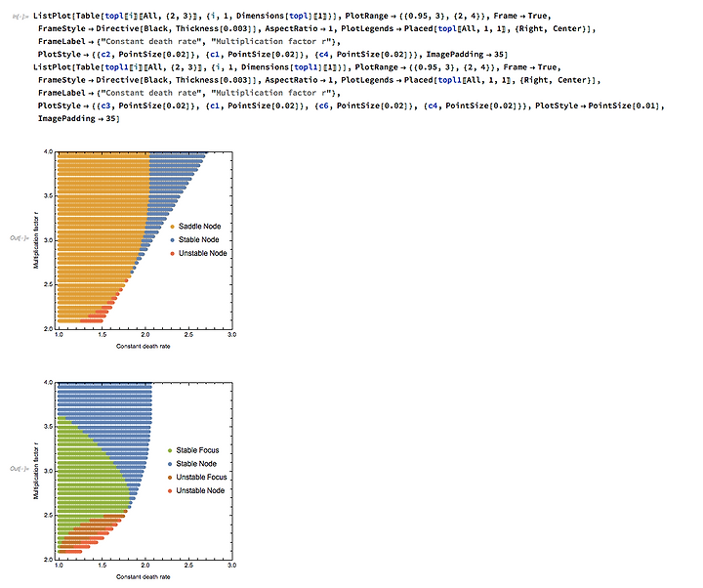Click the red Unstable Node marker in first legend
This screenshot has height=588, width=703.
coord(172,253)
